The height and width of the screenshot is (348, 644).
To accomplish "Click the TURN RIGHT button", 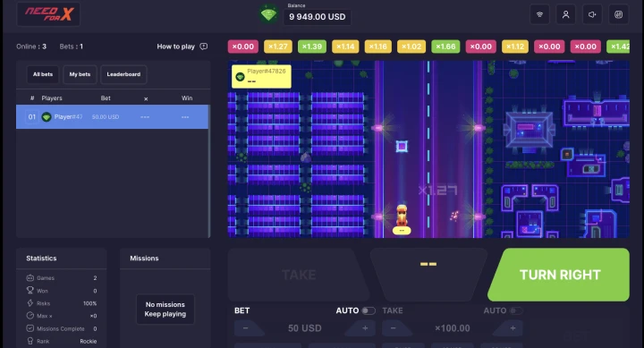I will click(559, 275).
